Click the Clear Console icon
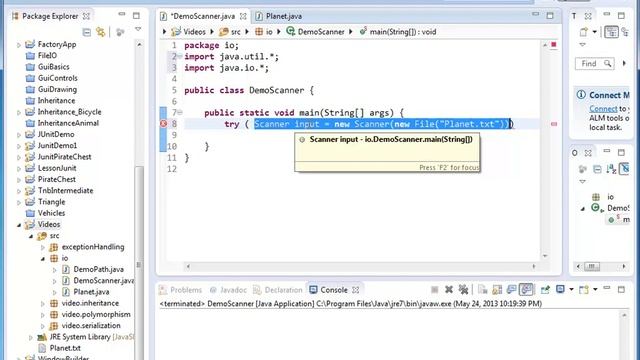The height and width of the screenshot is (360, 640). (x=483, y=290)
